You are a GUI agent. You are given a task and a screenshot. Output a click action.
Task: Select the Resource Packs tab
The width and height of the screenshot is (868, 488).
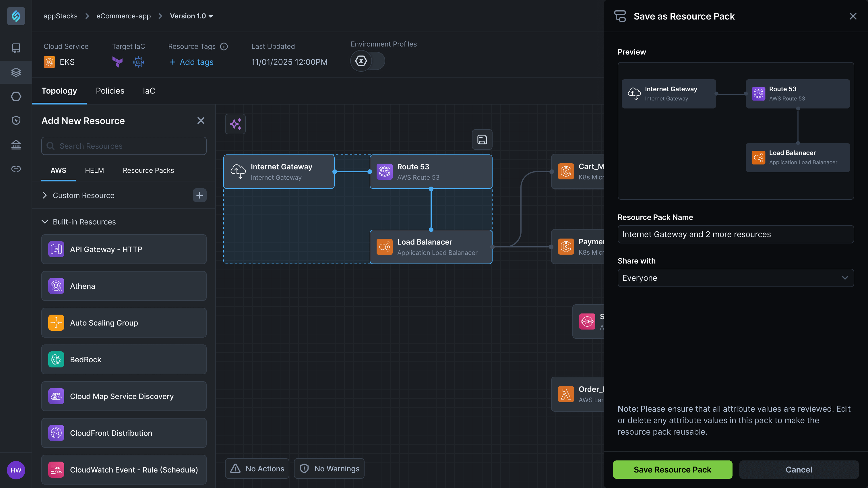(148, 170)
